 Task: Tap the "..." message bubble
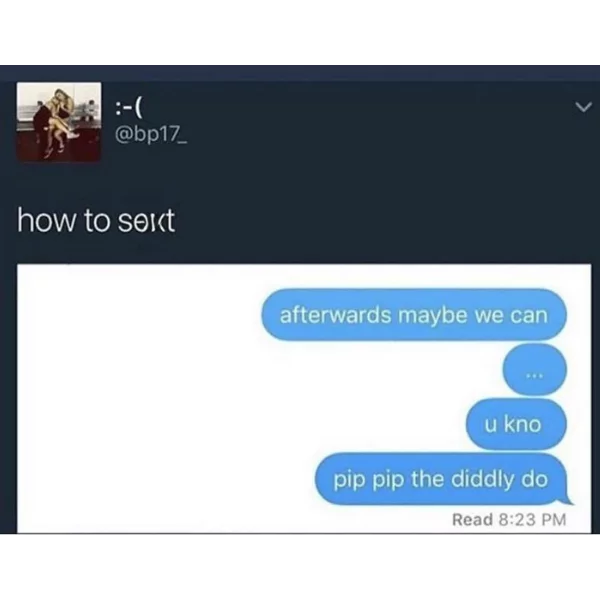coord(534,369)
